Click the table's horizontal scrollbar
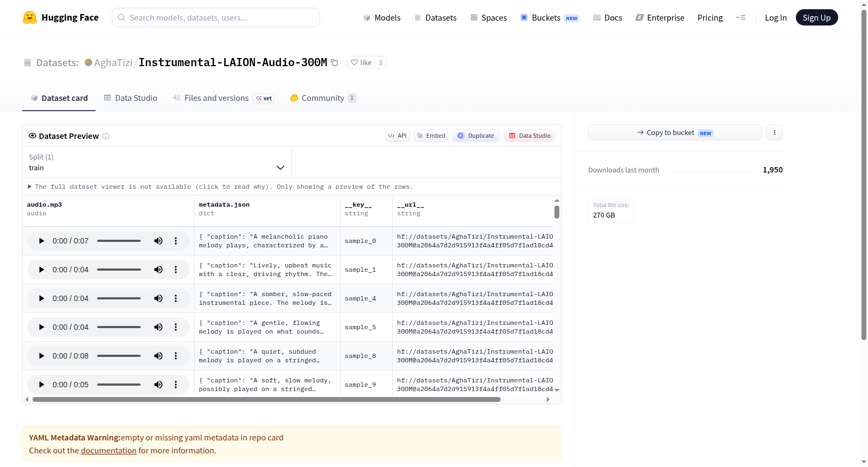The image size is (868, 467). tap(266, 400)
